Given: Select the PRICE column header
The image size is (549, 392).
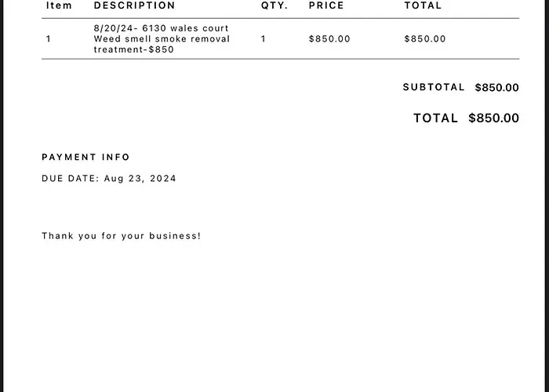Looking at the screenshot, I should [326, 5].
